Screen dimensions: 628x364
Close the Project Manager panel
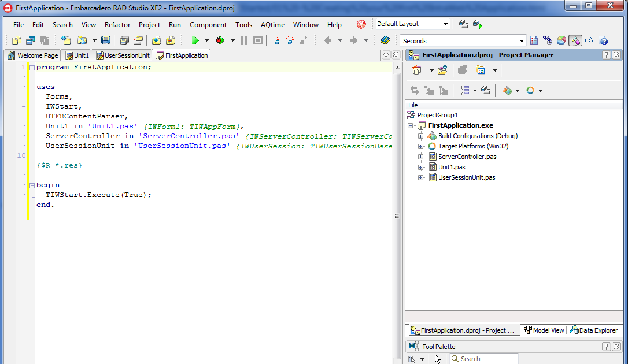pos(616,55)
